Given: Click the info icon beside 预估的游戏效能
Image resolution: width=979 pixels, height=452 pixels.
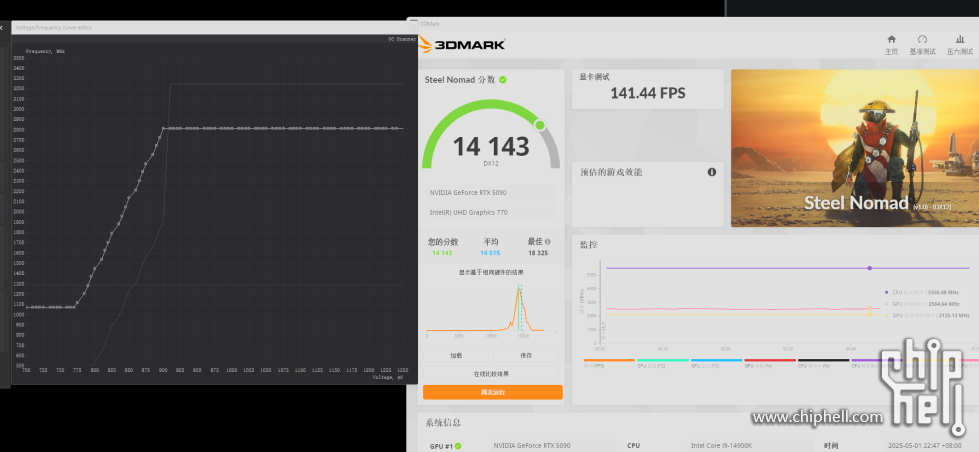Looking at the screenshot, I should coord(712,172).
